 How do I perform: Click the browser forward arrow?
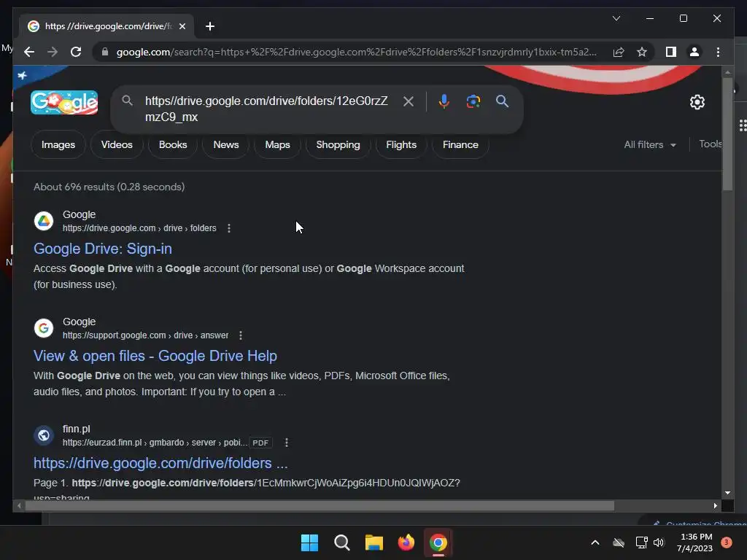click(53, 52)
